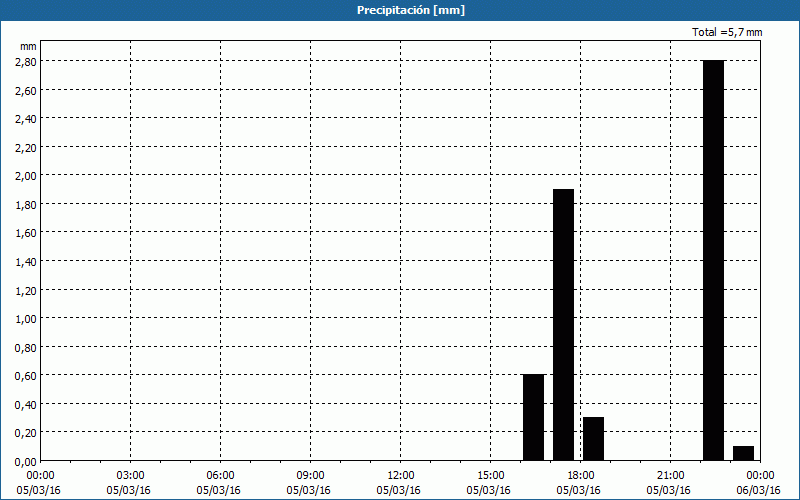Click the 2,00 y-axis label

pos(28,176)
